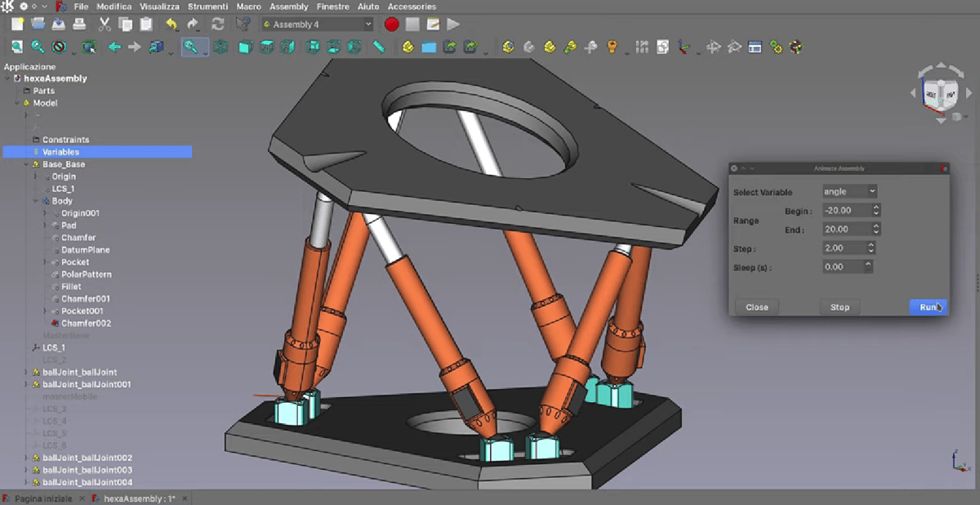Click the Open document folder icon
The width and height of the screenshot is (980, 505).
click(38, 25)
